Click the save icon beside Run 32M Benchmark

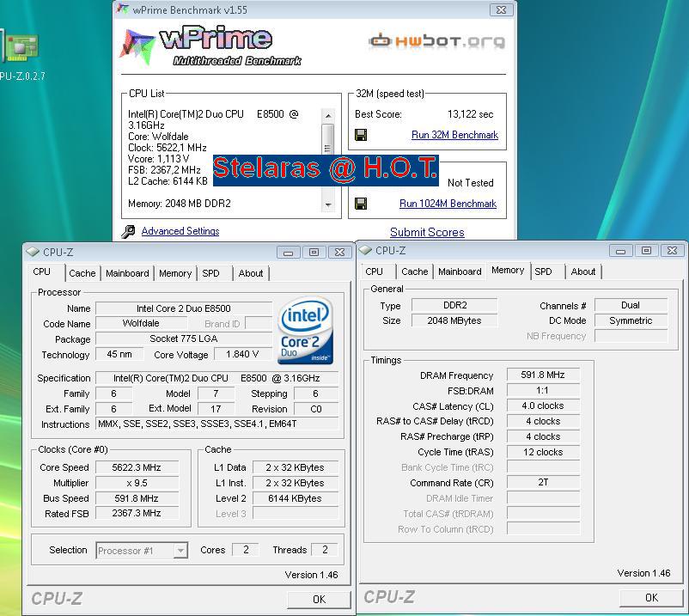tap(361, 134)
